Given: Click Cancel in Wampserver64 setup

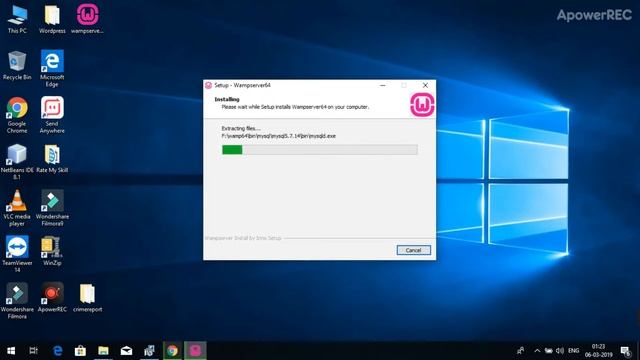Looking at the screenshot, I should tap(413, 250).
